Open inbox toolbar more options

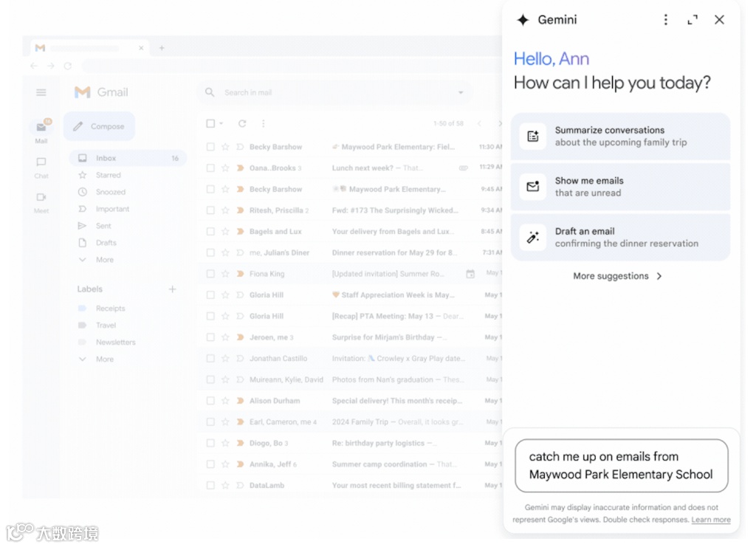coord(264,124)
